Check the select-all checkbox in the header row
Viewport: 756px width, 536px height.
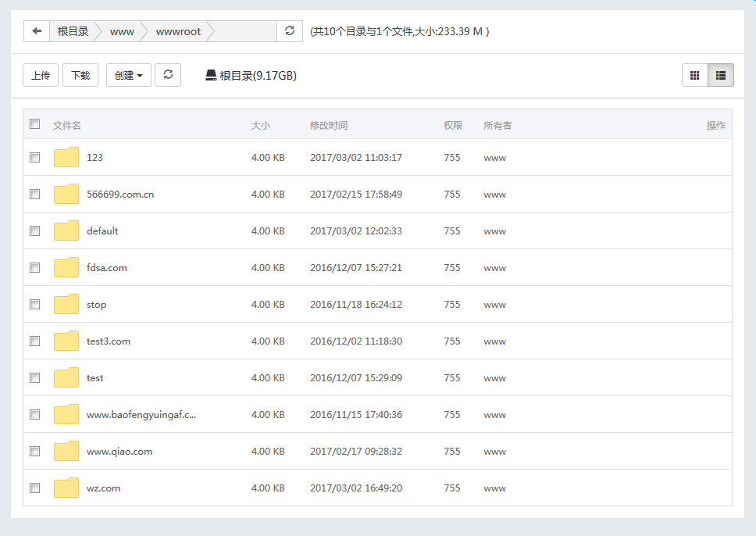tap(34, 124)
